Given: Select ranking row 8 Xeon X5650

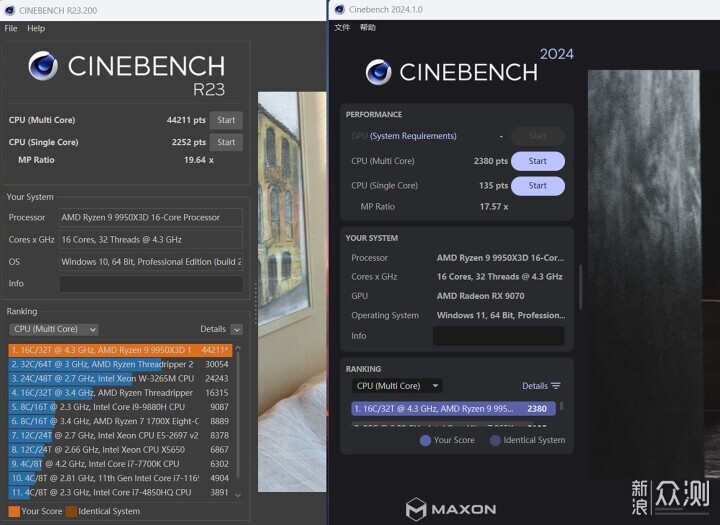Looking at the screenshot, I should point(120,450).
